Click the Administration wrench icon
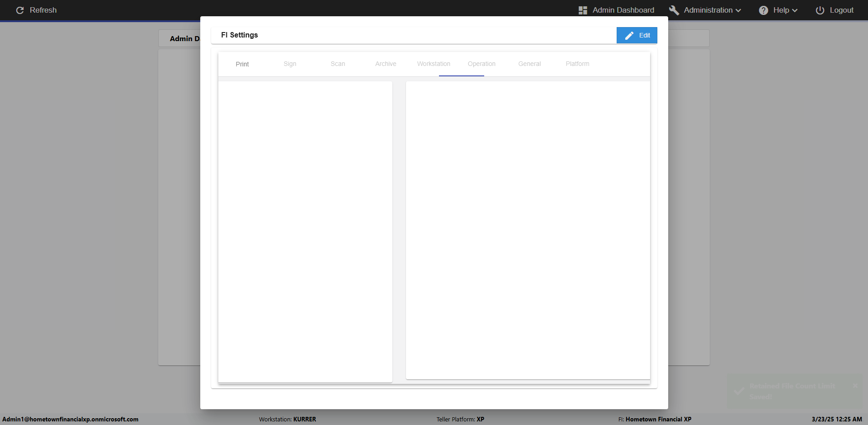This screenshot has height=425, width=868. coord(674,10)
